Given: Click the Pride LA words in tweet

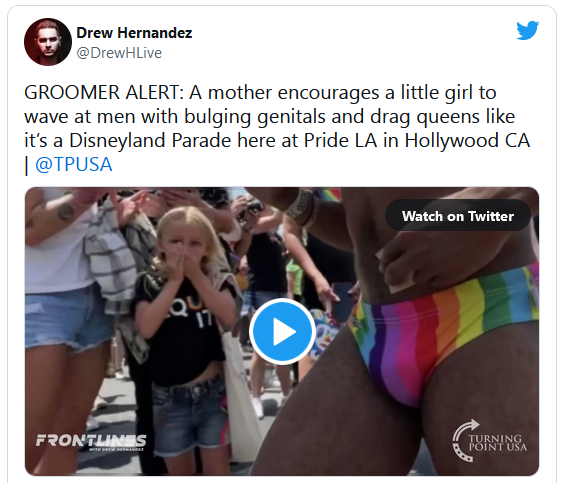Looking at the screenshot, I should point(340,140).
